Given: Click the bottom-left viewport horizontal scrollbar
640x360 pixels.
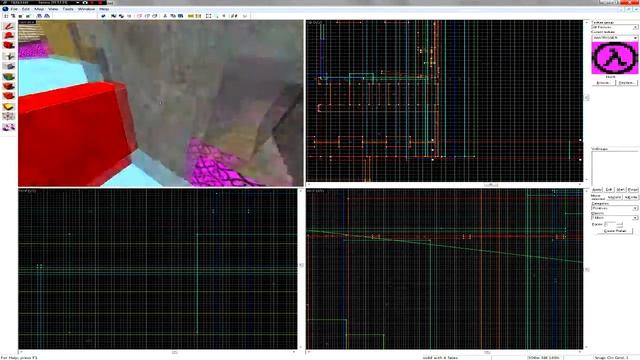Looking at the screenshot, I should click(158, 352).
